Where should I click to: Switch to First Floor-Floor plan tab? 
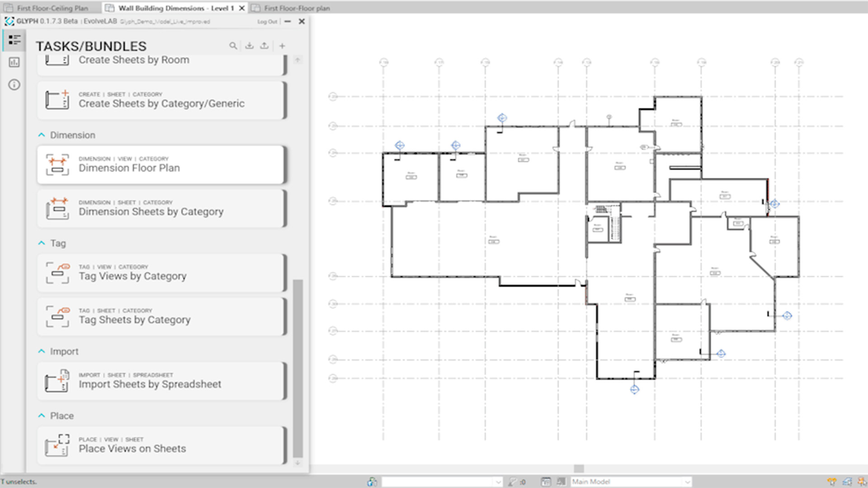pyautogui.click(x=297, y=8)
